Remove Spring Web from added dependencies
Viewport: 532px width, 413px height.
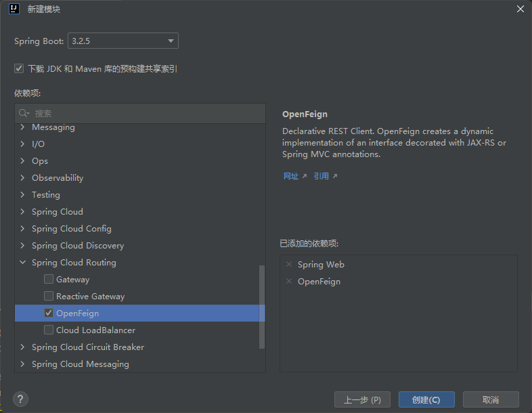289,264
